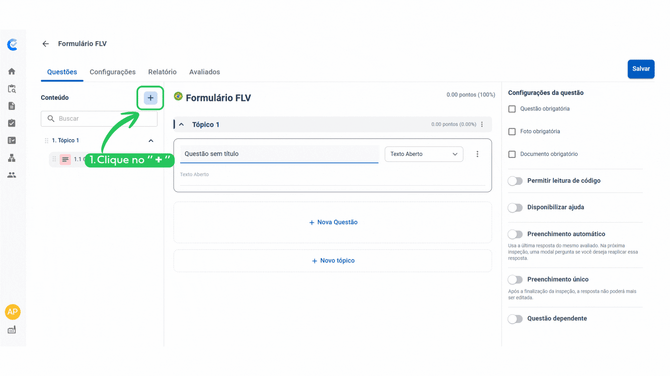Click the Configurações da questão heading
Screen dimensions: 670x376
coord(546,93)
